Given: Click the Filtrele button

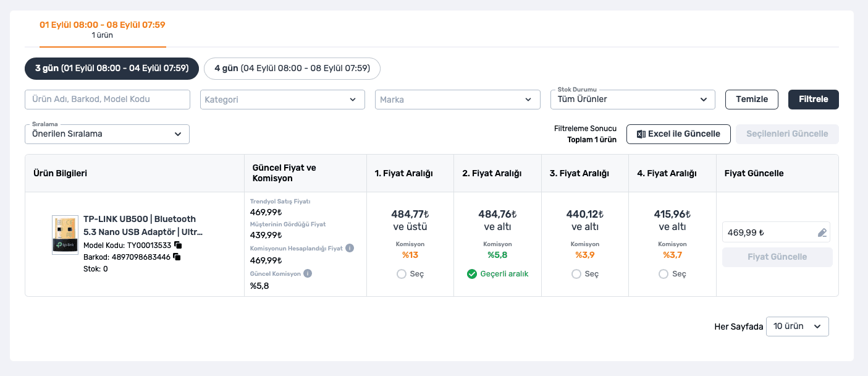Looking at the screenshot, I should pos(814,100).
